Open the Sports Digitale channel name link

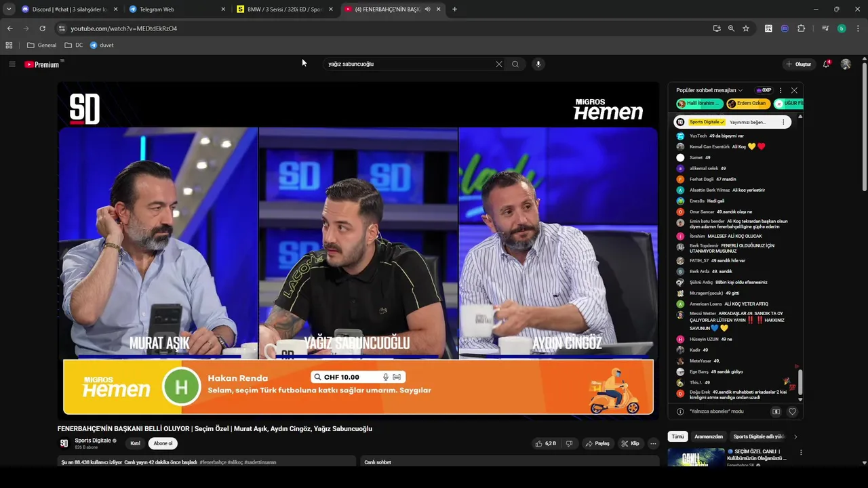coord(92,441)
